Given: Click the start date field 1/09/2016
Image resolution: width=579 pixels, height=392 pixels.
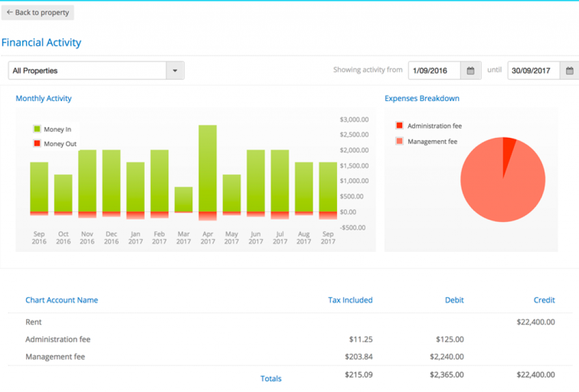Looking at the screenshot, I should coord(434,71).
